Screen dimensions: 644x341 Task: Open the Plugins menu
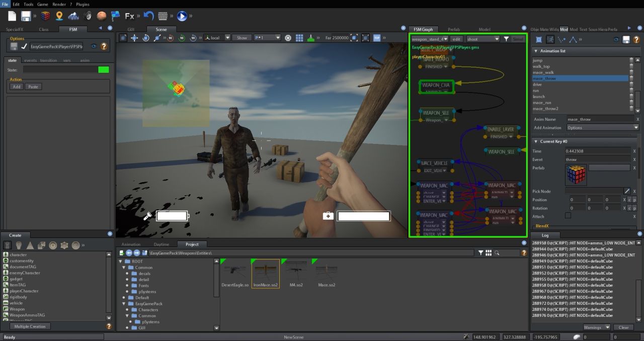tap(83, 4)
